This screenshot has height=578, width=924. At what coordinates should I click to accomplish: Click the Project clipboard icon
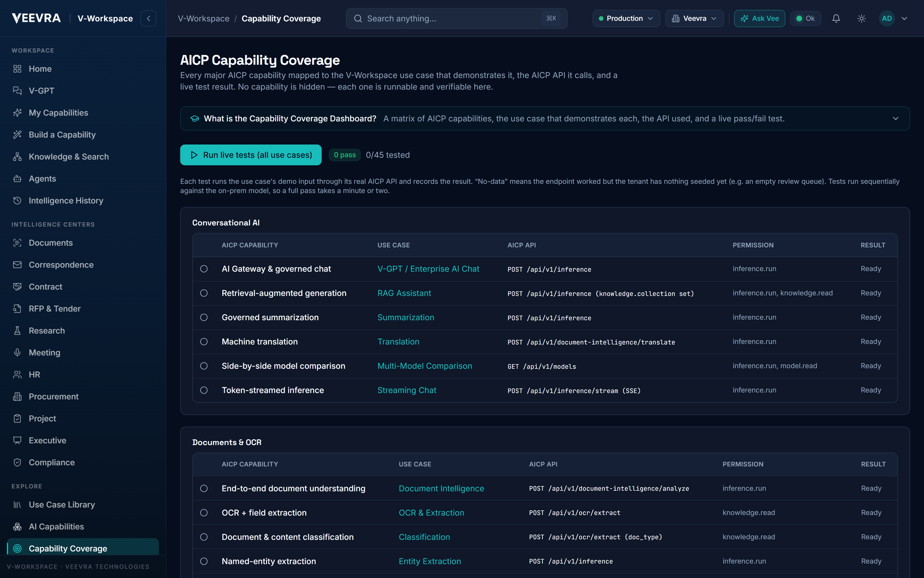coord(17,418)
